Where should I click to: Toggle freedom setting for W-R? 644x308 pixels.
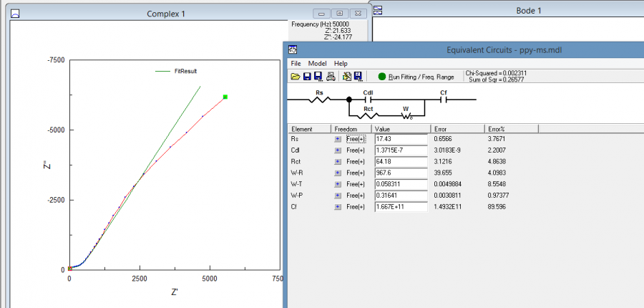pos(338,173)
